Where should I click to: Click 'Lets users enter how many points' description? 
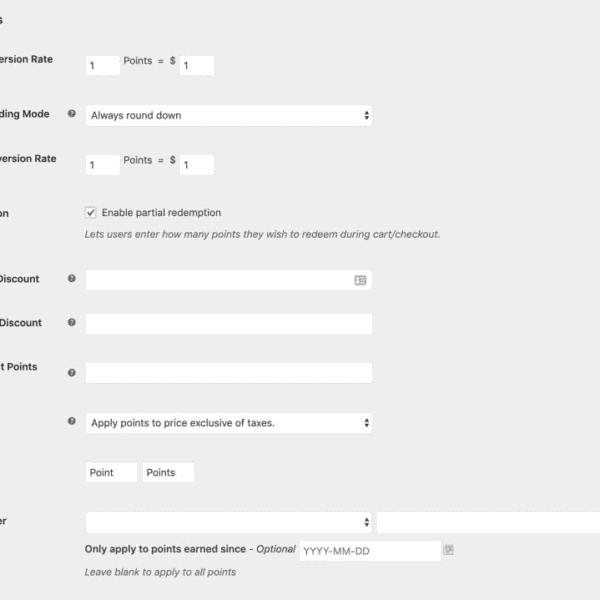pos(262,234)
